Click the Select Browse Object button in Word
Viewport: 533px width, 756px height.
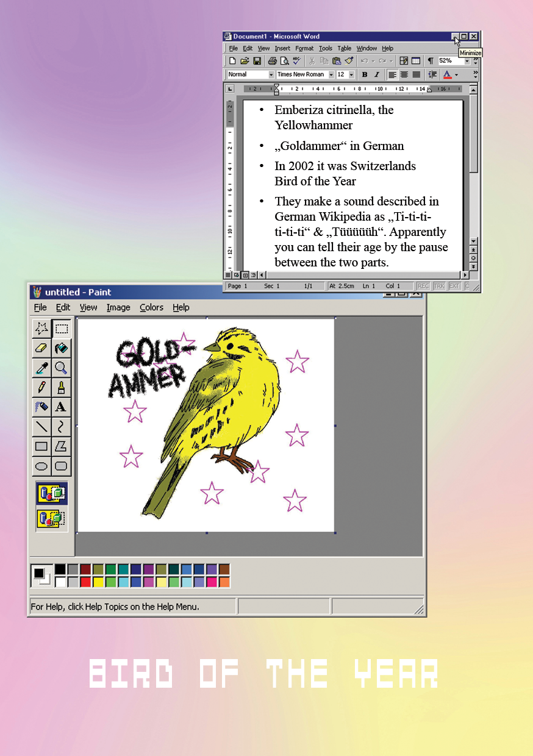pos(474,259)
